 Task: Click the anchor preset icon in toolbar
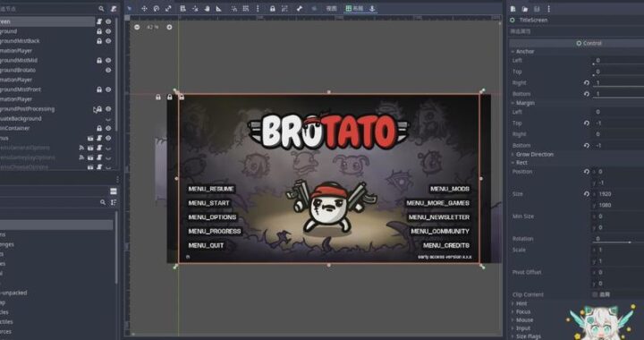click(x=372, y=8)
